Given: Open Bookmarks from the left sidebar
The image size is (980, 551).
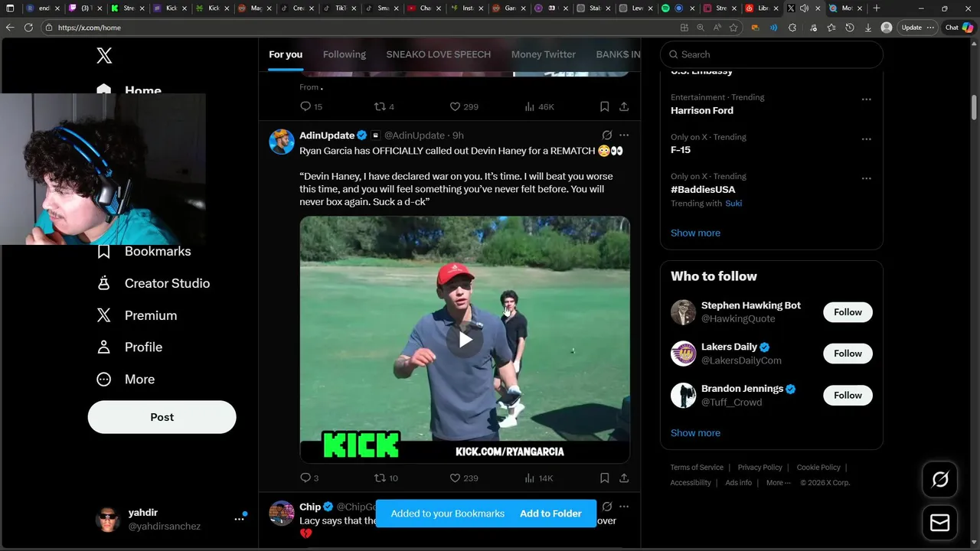Looking at the screenshot, I should tap(143, 251).
